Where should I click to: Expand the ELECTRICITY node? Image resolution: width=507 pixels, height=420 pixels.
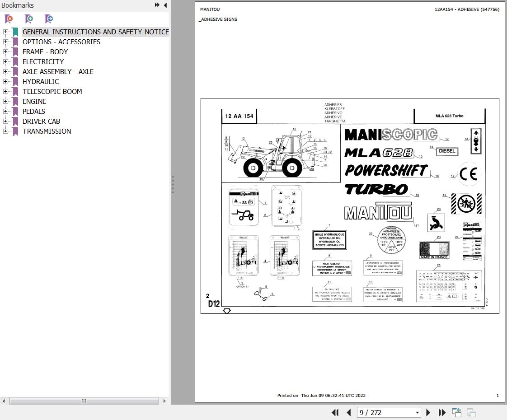pyautogui.click(x=5, y=61)
